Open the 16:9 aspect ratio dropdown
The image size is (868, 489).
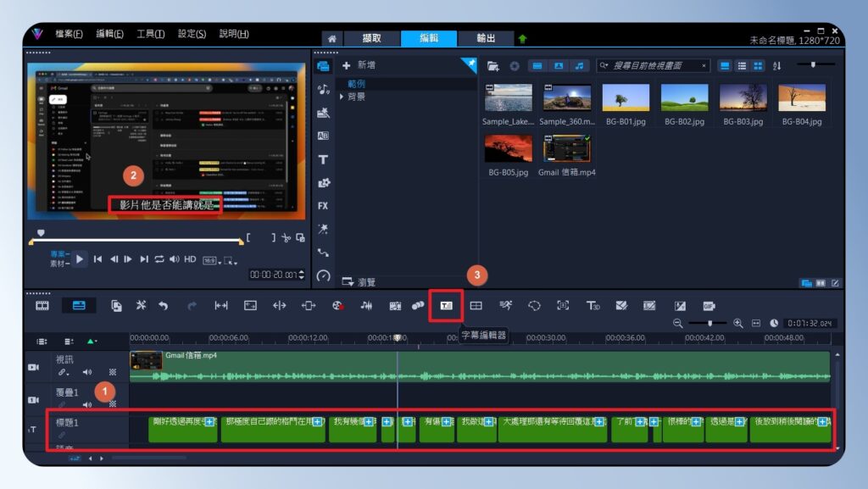click(x=212, y=260)
